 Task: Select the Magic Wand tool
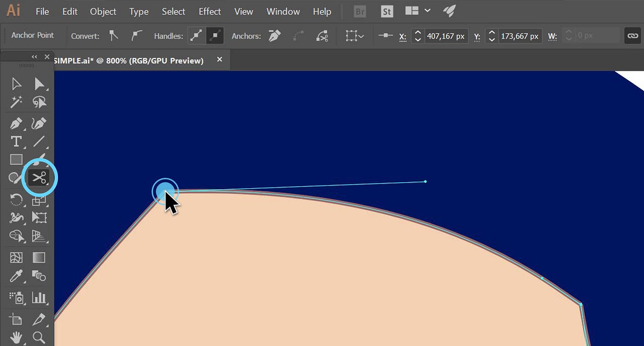pos(16,102)
